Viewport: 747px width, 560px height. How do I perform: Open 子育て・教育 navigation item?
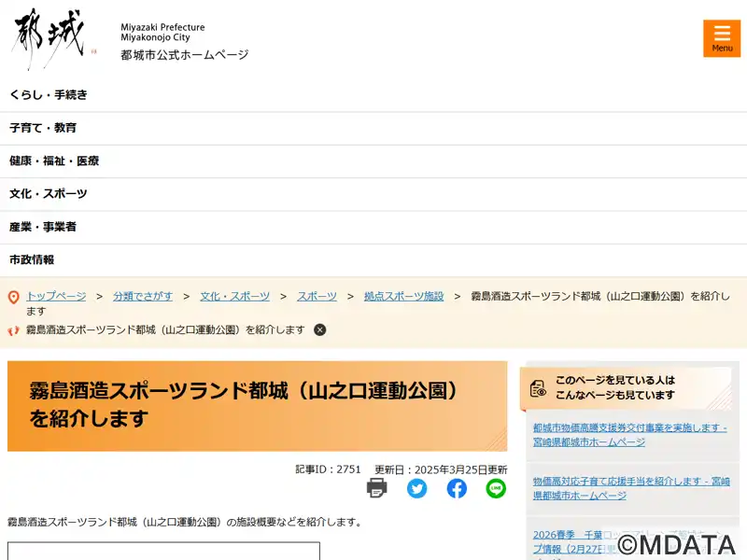(373, 128)
